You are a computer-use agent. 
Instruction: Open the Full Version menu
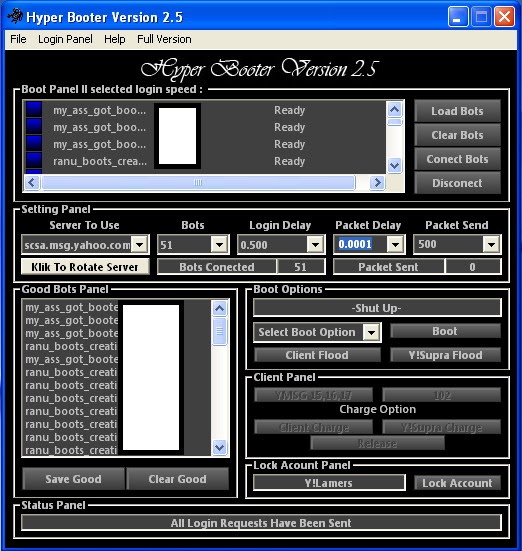click(x=164, y=39)
